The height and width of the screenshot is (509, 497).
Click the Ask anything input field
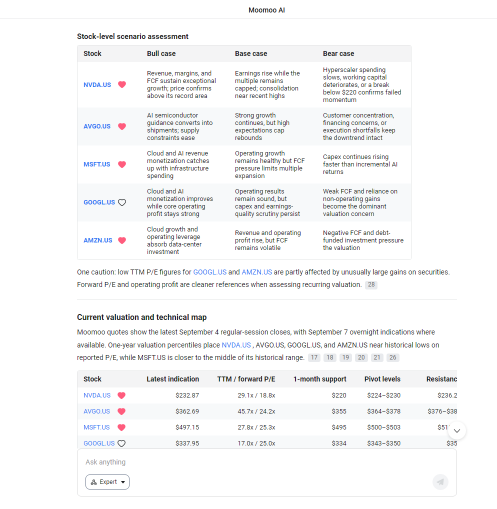[267, 462]
